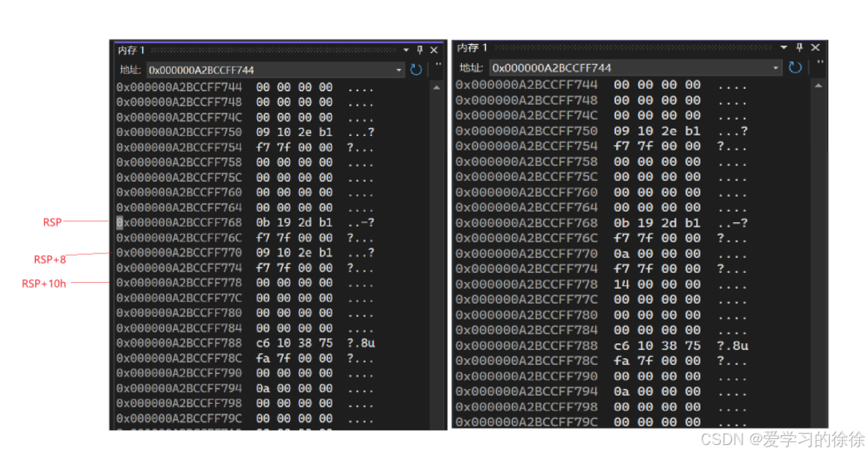868x454 pixels.
Task: Select address 0x000000A2BCCFF750 in left window
Action: [x=179, y=132]
